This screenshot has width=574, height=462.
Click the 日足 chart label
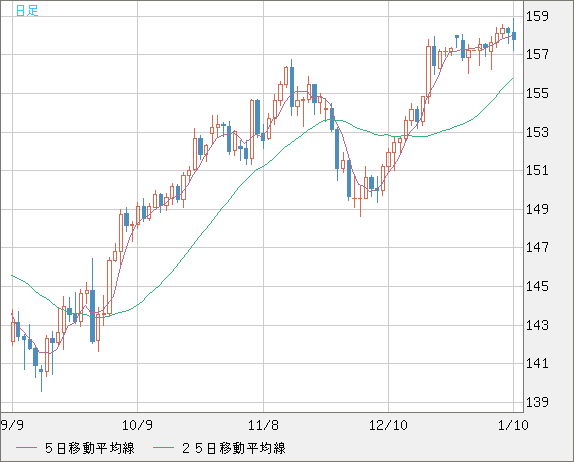(x=27, y=10)
